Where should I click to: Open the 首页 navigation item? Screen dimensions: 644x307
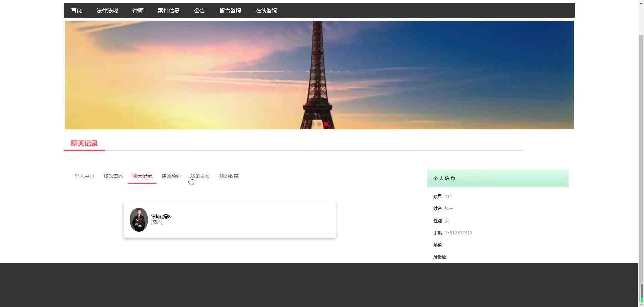click(x=76, y=10)
